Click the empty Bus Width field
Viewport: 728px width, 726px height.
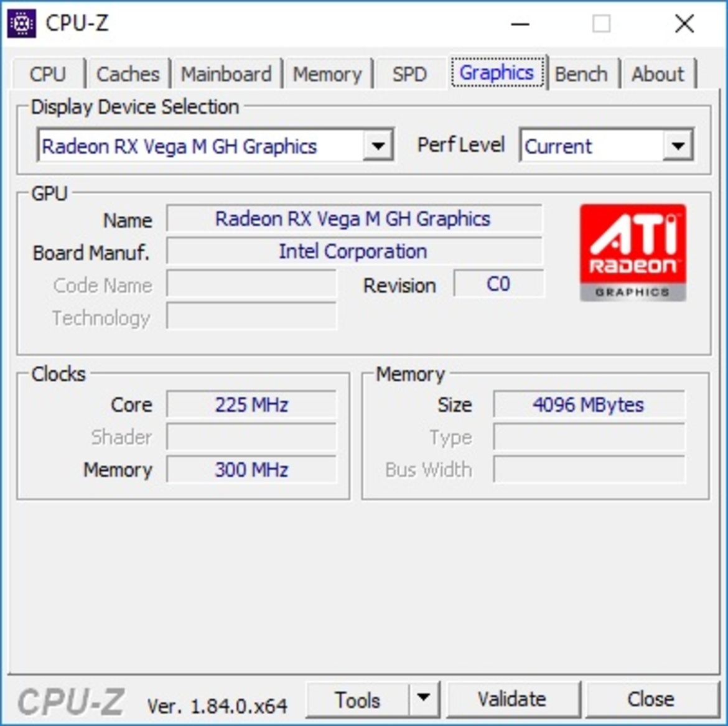click(589, 469)
